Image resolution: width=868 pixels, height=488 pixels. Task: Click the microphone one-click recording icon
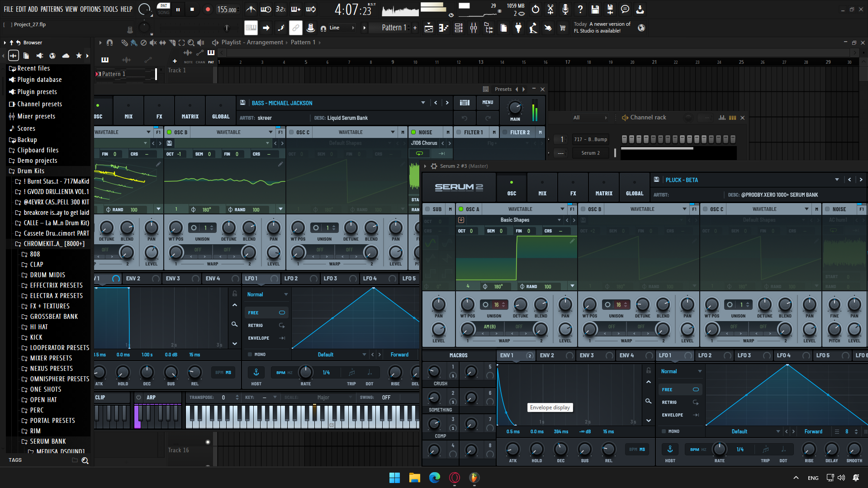click(x=565, y=9)
